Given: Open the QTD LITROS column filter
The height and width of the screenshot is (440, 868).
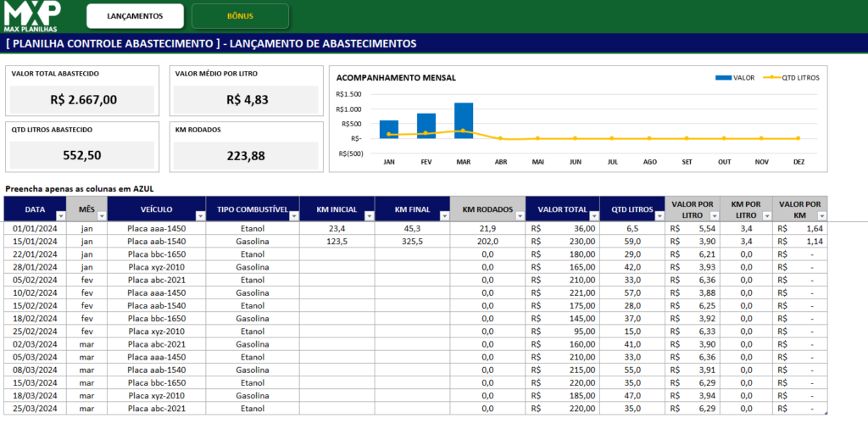Looking at the screenshot, I should [658, 216].
